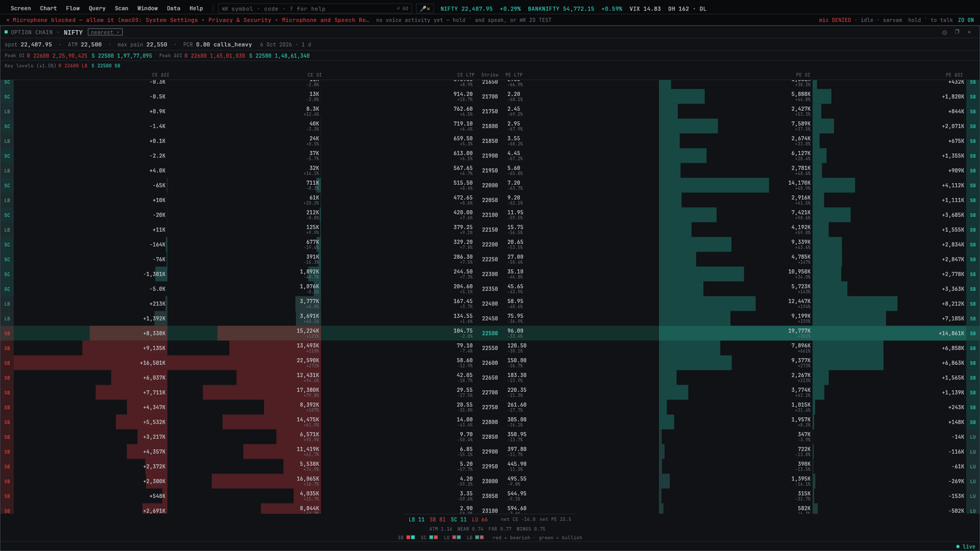Open the Window menu
This screenshot has height=551, width=980.
(148, 9)
